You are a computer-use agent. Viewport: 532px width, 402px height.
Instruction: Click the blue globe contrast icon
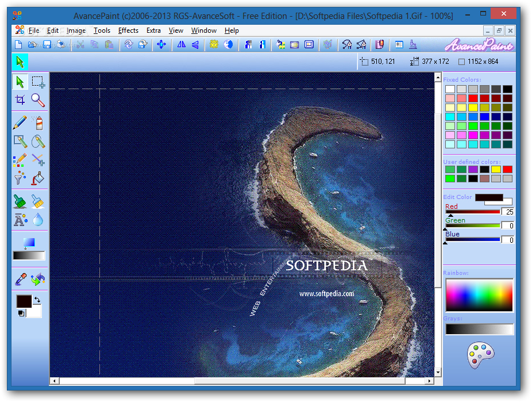click(x=228, y=44)
